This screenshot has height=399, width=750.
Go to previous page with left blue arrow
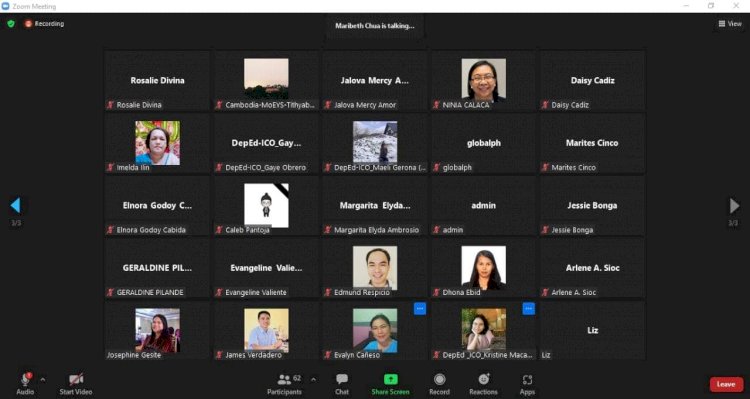(x=15, y=206)
